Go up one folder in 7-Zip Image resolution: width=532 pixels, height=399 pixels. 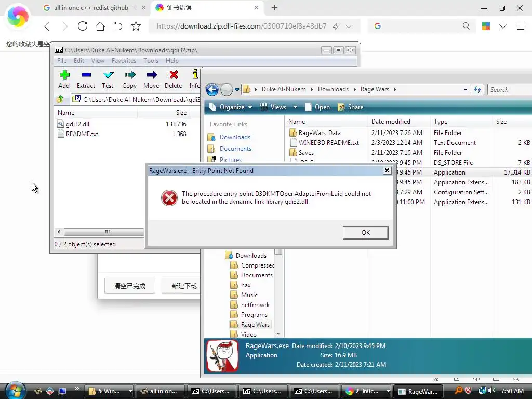[60, 99]
